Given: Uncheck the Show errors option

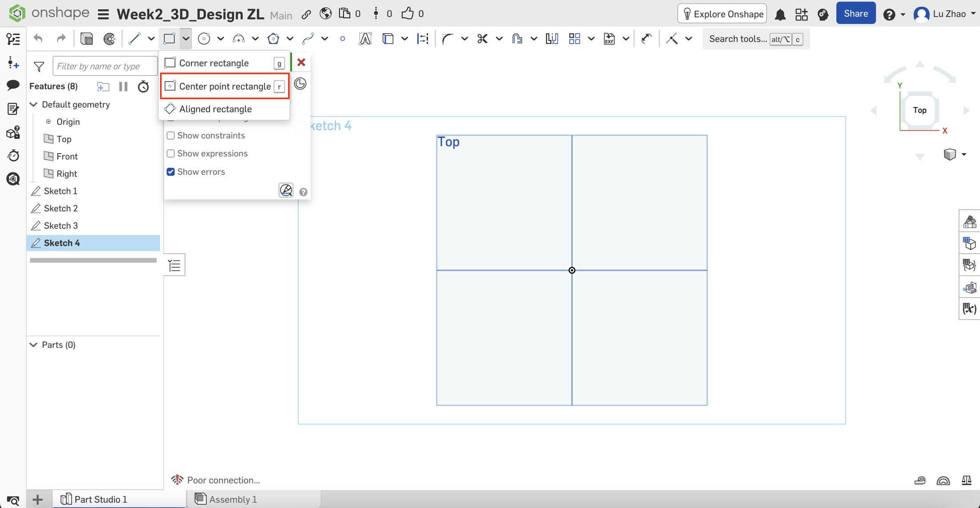Looking at the screenshot, I should click(170, 171).
